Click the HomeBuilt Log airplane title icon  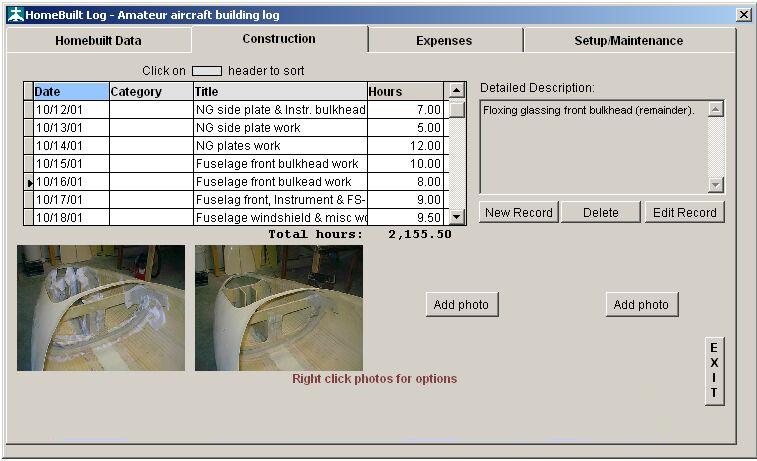14,15
